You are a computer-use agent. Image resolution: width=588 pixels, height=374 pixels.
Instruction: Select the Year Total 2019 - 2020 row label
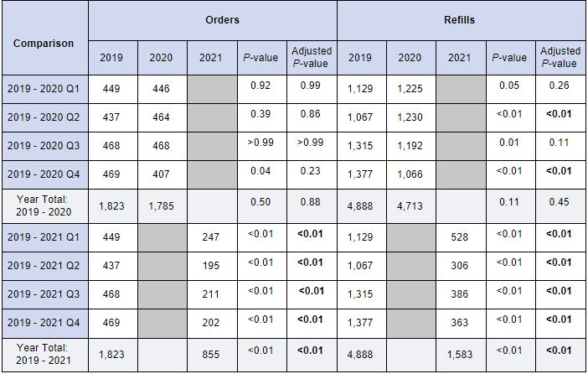click(44, 205)
